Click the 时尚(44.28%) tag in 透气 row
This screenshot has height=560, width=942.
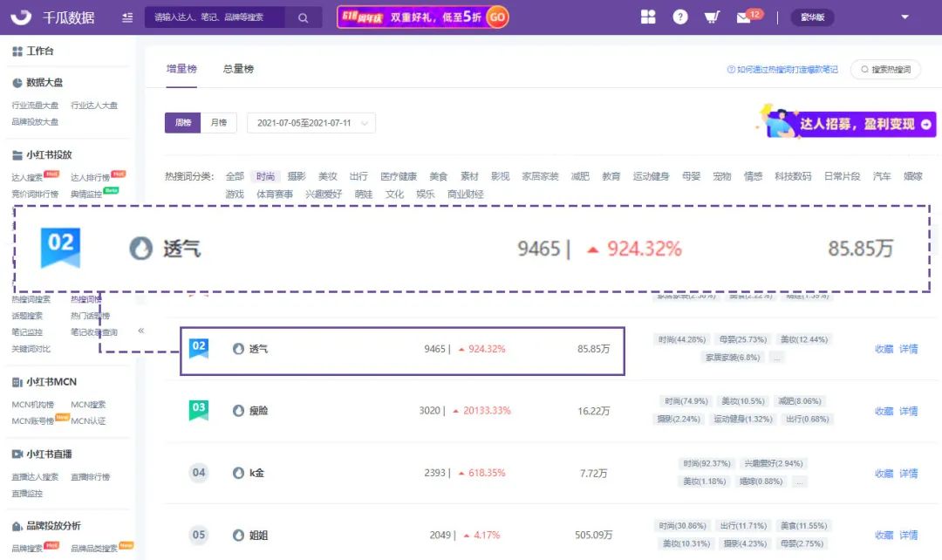(x=681, y=339)
